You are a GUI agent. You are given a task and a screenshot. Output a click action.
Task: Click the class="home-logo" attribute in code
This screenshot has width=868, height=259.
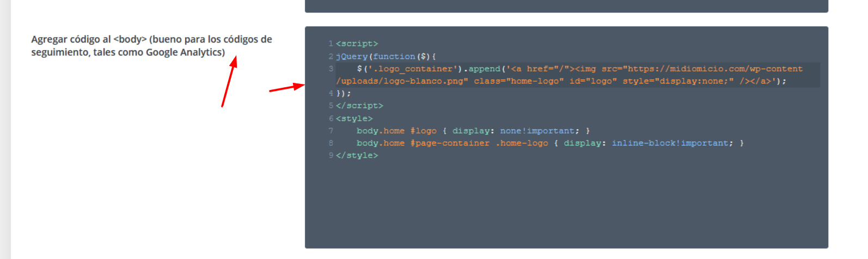(x=519, y=81)
